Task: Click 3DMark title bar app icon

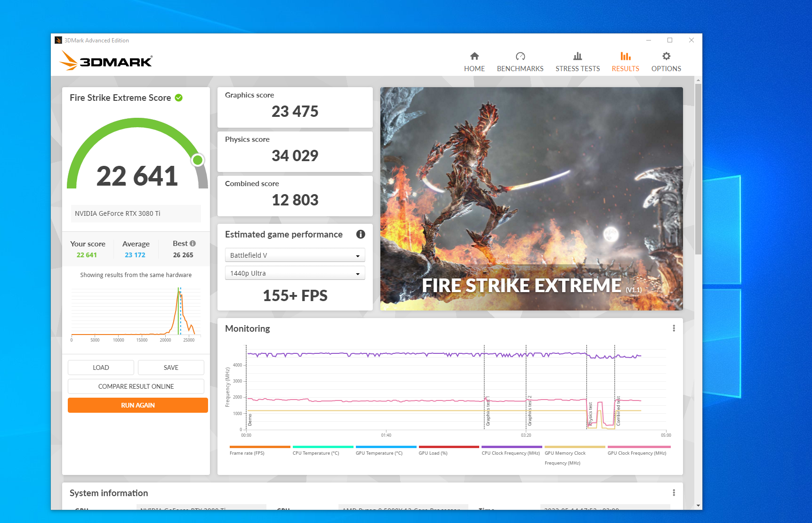Action: pos(58,40)
